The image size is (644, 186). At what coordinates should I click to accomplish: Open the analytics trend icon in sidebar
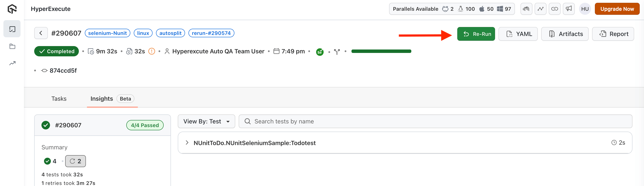[x=12, y=63]
